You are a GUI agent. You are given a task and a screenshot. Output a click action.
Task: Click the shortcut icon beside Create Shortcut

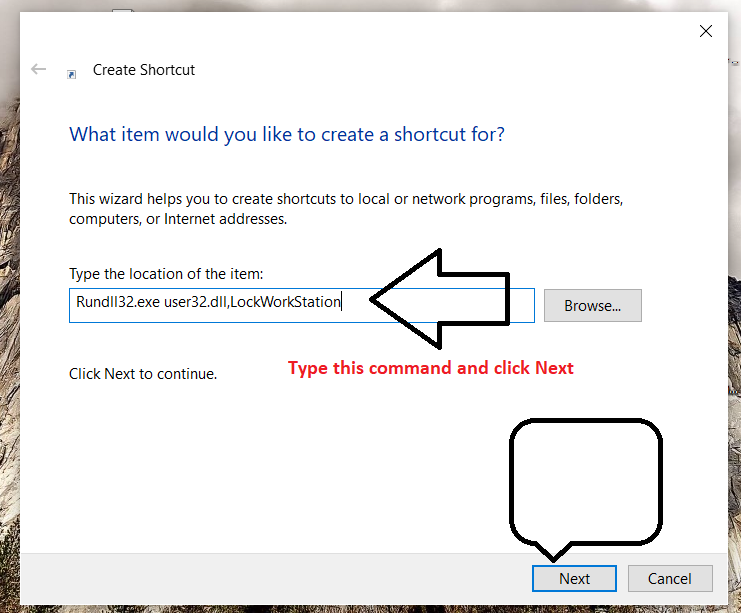(71, 74)
